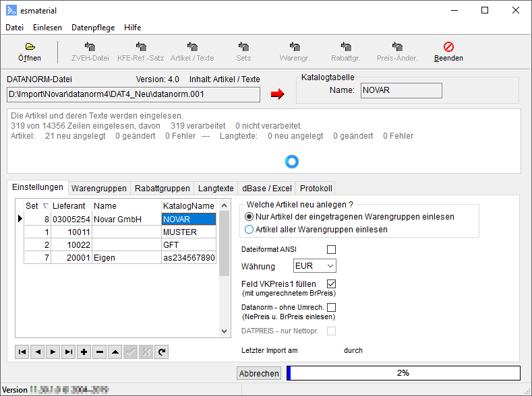Add new record with plus button
The width and height of the screenshot is (532, 396).
coord(84,352)
